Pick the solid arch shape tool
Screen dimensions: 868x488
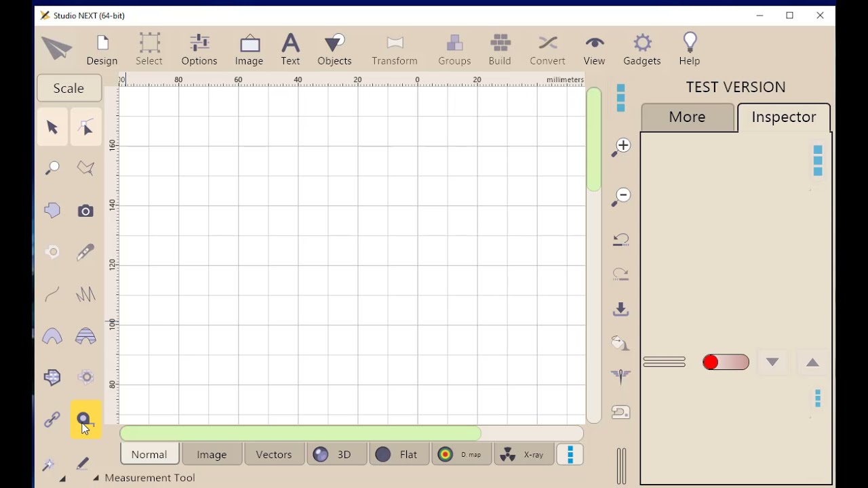(52, 336)
